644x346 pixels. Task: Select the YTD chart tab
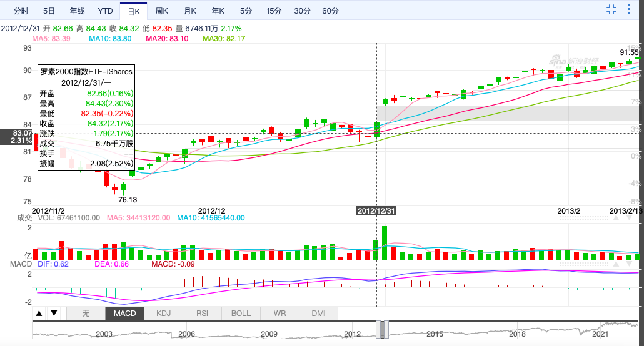coord(105,11)
